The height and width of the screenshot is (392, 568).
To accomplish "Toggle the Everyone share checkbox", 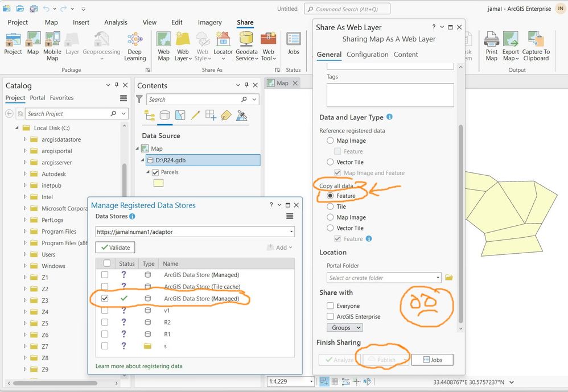I will click(x=330, y=306).
